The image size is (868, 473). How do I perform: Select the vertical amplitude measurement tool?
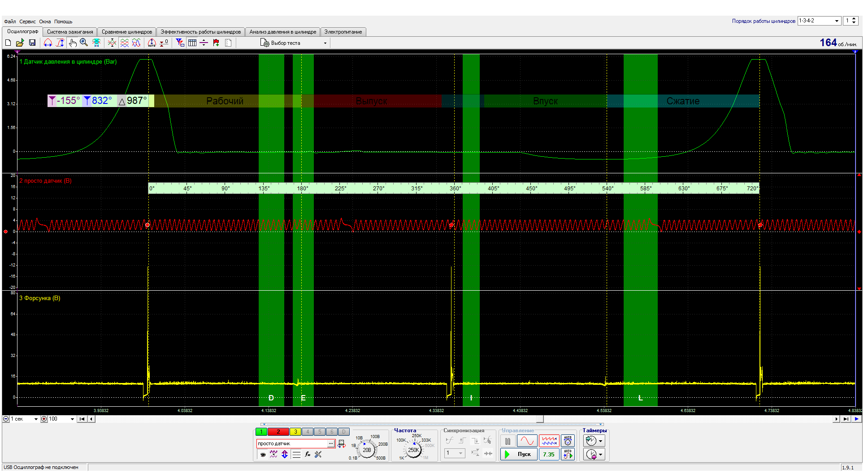coord(60,43)
